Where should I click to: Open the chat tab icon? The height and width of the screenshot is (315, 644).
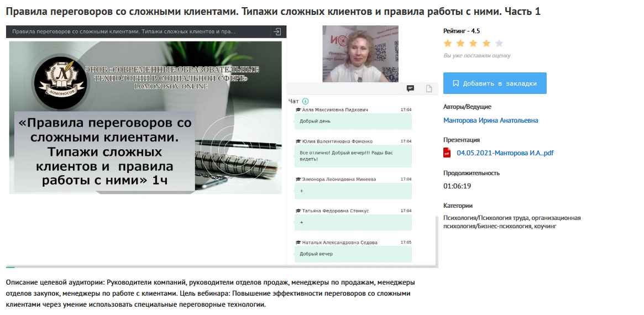pos(411,88)
